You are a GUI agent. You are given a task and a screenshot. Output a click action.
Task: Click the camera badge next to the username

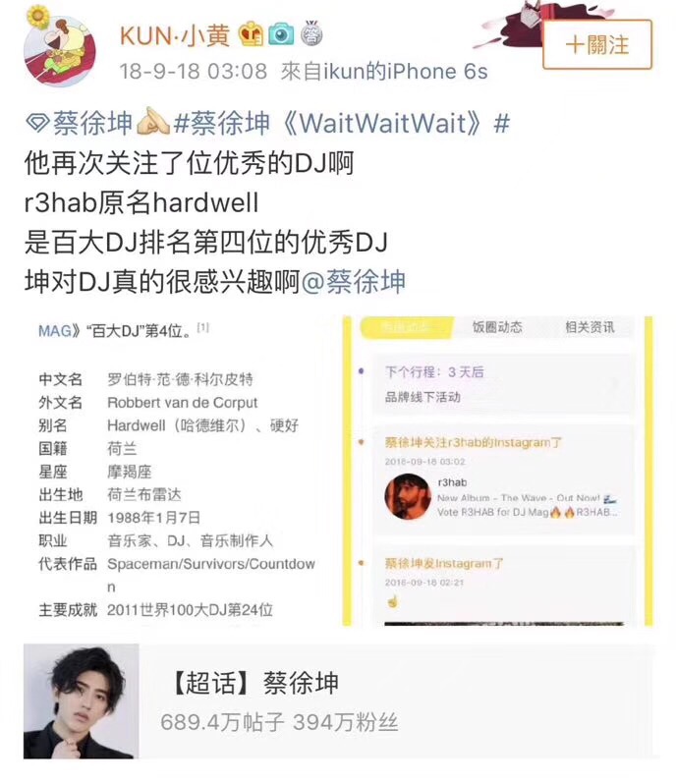point(281,34)
